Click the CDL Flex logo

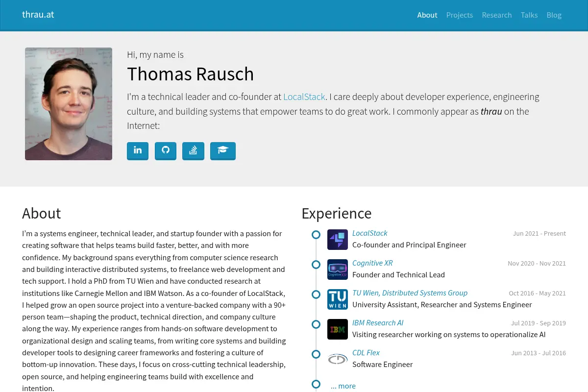[338, 359]
